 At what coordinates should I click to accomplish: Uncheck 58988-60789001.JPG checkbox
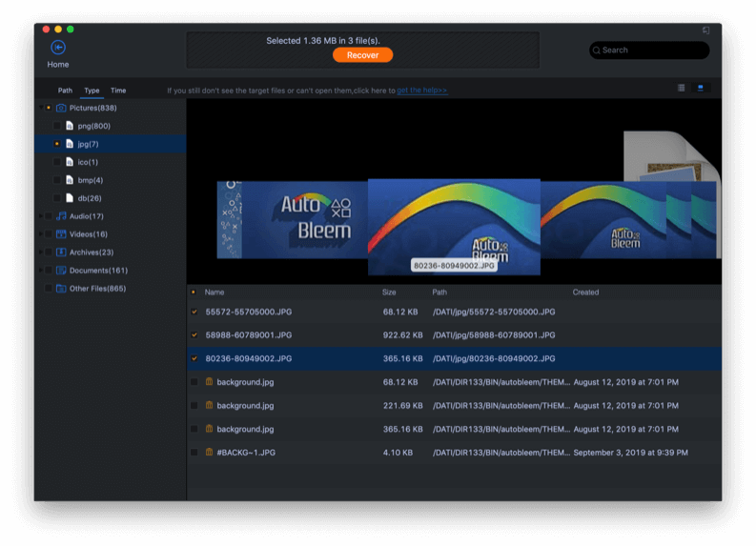click(x=194, y=334)
